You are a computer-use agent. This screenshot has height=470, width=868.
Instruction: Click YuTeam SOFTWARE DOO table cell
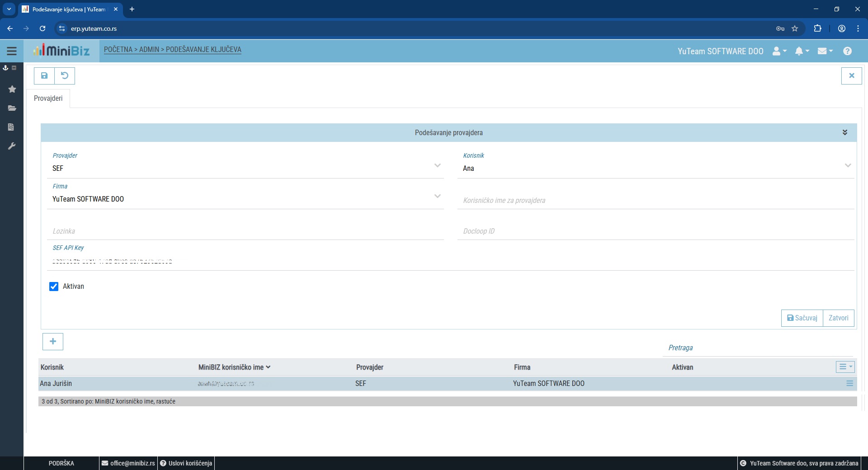pos(548,383)
